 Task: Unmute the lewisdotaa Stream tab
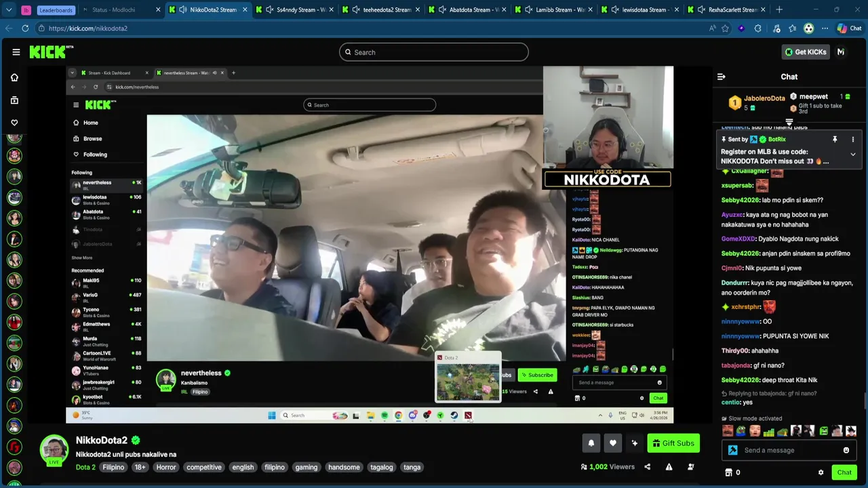coord(614,9)
